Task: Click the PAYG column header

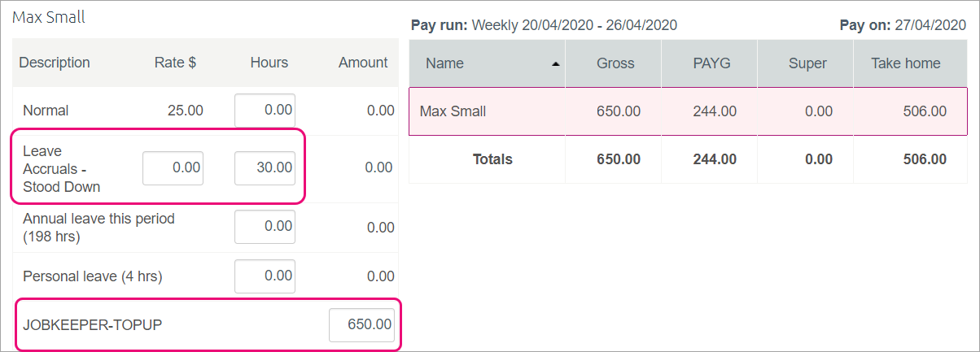Action: coord(711,63)
